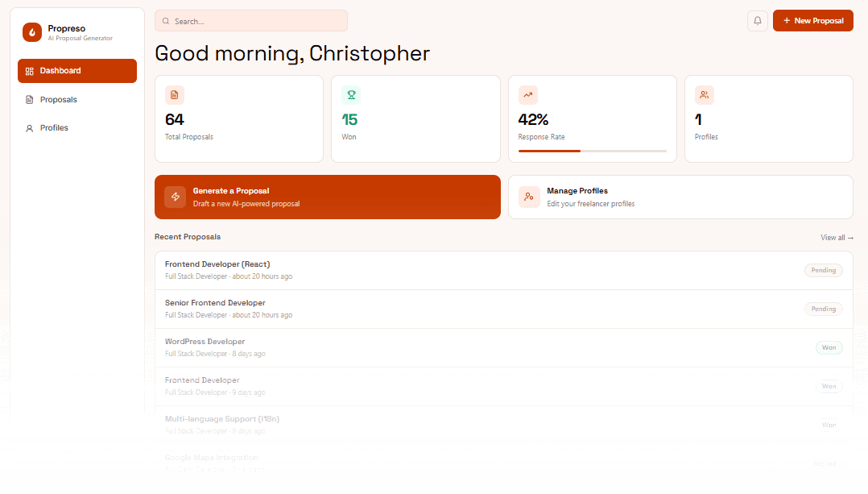Toggle the Pending badge on Senior Frontend Developer

823,309
